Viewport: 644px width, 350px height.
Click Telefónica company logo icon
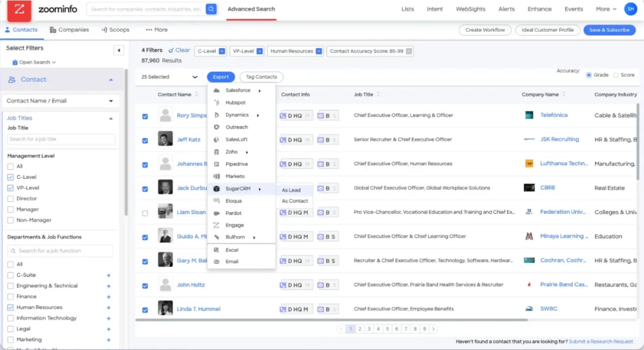[x=529, y=115]
